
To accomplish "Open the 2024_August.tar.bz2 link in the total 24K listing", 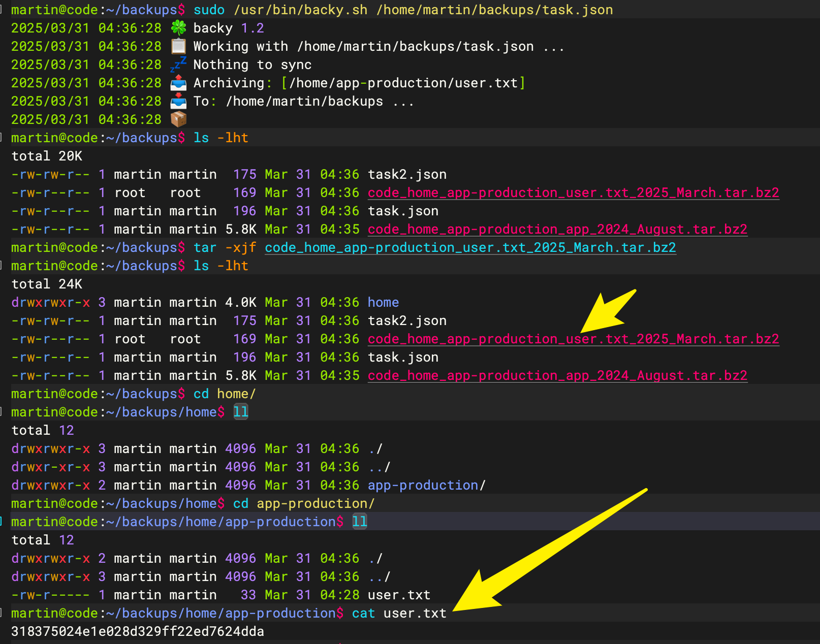I will click(557, 375).
